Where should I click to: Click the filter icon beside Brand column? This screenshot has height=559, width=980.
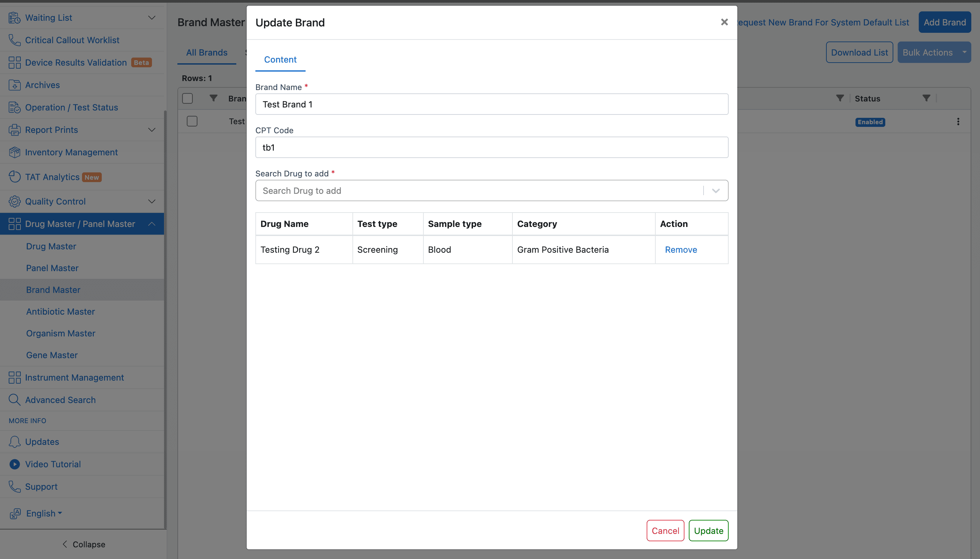click(x=214, y=98)
